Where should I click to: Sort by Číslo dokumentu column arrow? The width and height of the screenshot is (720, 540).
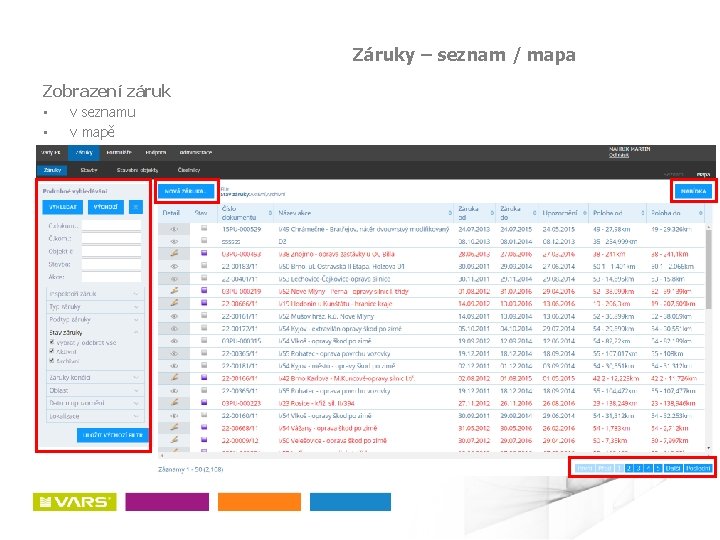[x=270, y=213]
